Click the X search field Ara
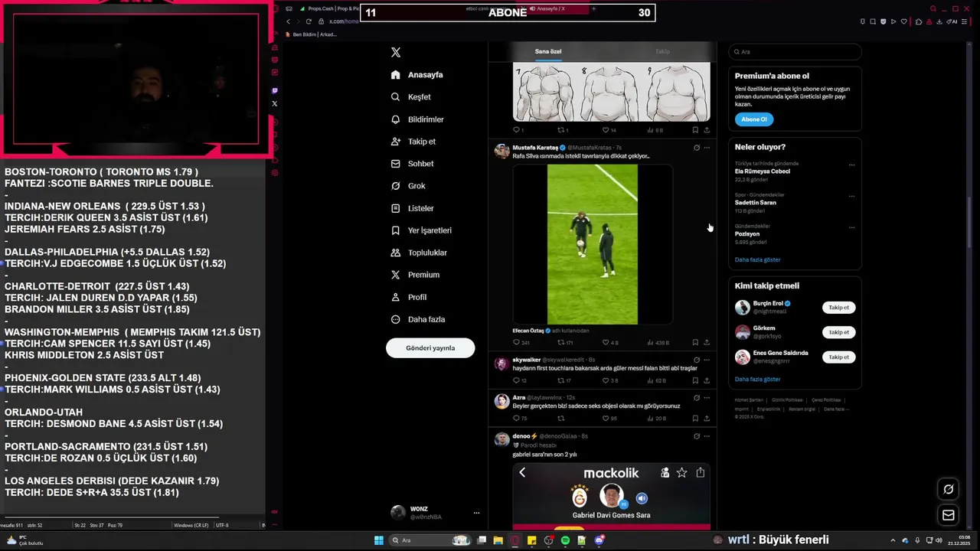This screenshot has height=551, width=980. [795, 52]
